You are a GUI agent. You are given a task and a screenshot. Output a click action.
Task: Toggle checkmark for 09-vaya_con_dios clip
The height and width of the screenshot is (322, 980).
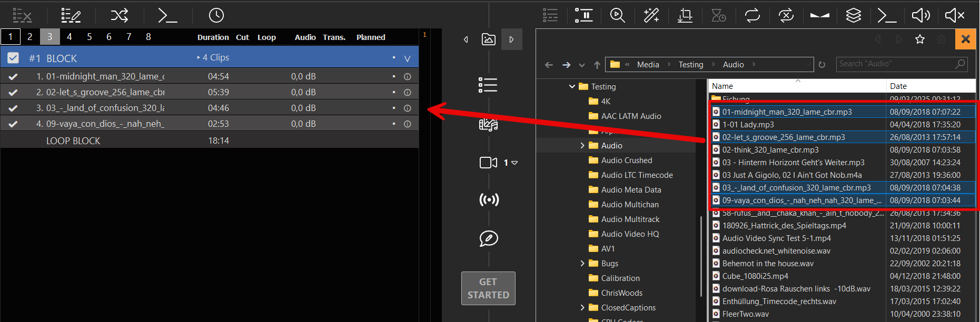(13, 124)
